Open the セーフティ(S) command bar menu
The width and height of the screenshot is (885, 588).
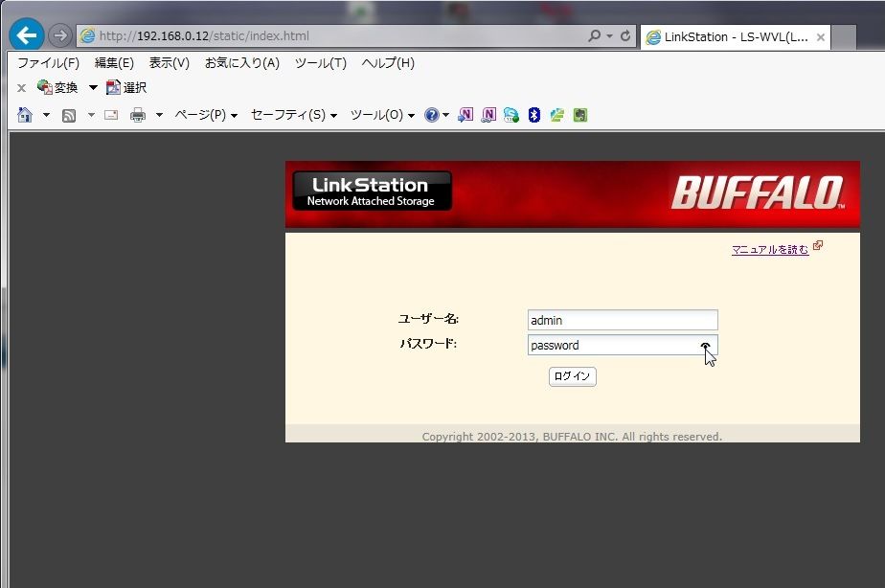pyautogui.click(x=294, y=115)
